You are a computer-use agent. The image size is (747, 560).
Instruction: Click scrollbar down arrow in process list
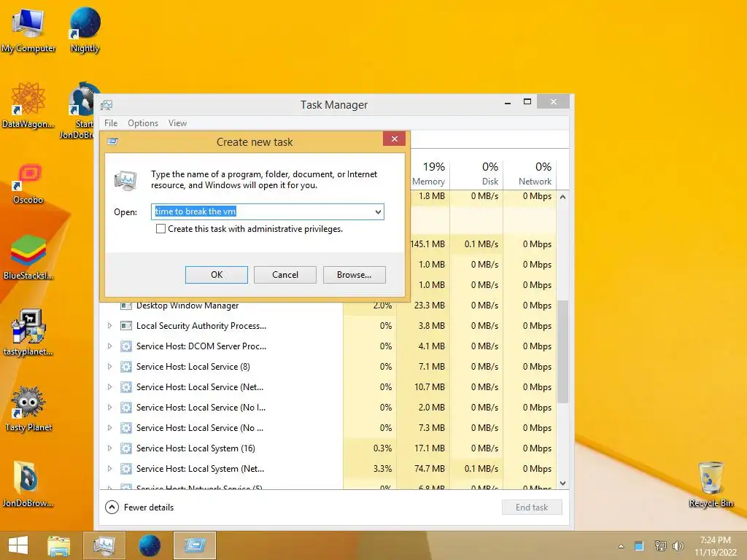click(x=562, y=483)
